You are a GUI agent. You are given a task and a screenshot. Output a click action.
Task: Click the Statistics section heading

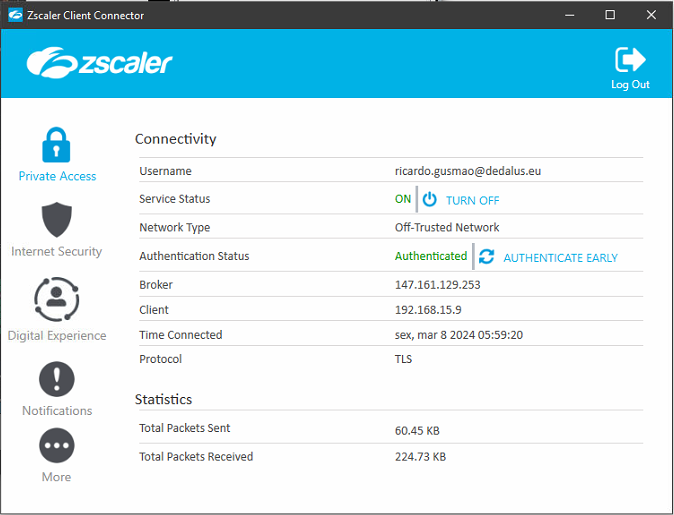[x=163, y=399]
